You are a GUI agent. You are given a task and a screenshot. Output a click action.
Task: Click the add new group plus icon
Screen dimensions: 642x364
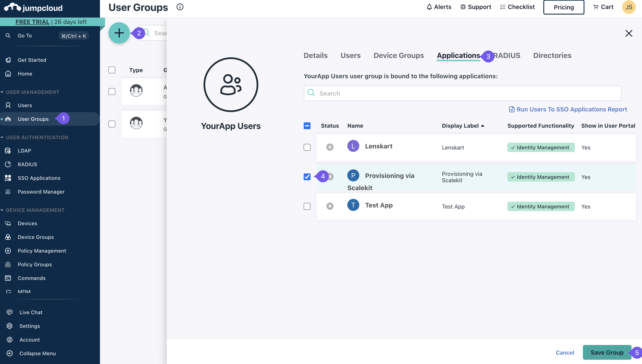click(119, 32)
